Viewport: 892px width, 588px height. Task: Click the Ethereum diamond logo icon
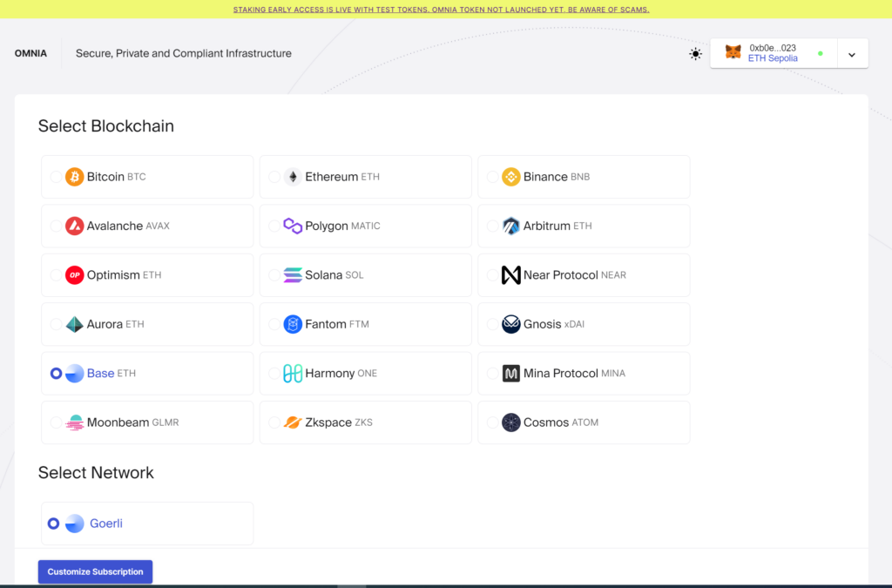(293, 177)
